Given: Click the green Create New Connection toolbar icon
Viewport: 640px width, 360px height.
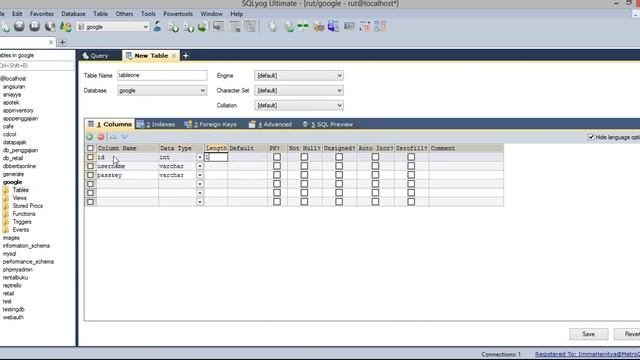Looking at the screenshot, I should pyautogui.click(x=5, y=27).
